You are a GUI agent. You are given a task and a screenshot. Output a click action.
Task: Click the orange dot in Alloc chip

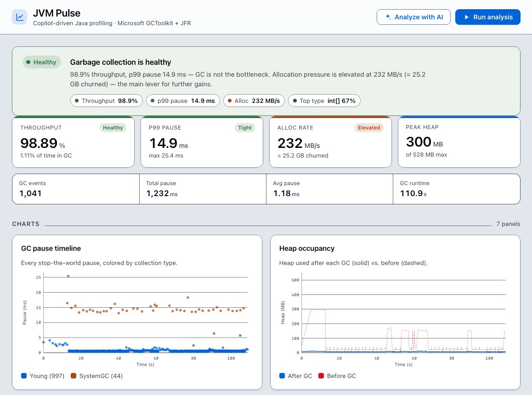[x=230, y=101]
